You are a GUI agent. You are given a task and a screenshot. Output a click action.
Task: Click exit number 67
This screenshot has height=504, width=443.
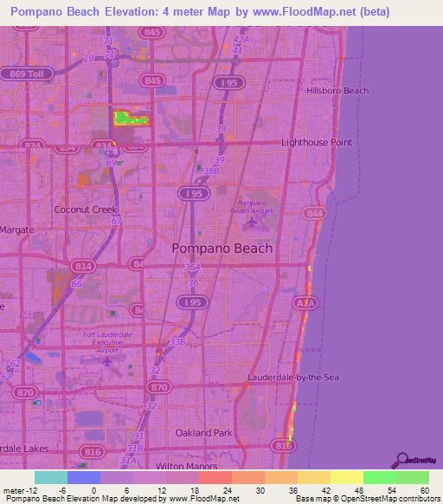[116, 221]
